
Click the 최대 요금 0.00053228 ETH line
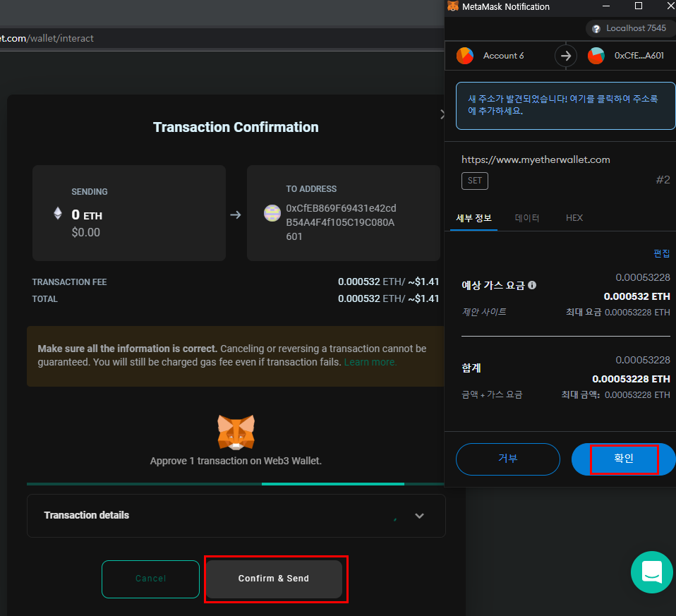click(x=618, y=312)
